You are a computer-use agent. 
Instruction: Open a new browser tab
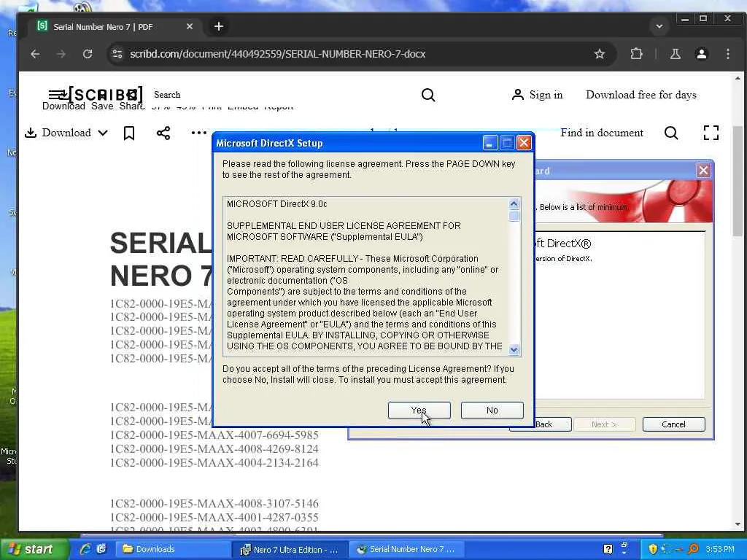(219, 27)
